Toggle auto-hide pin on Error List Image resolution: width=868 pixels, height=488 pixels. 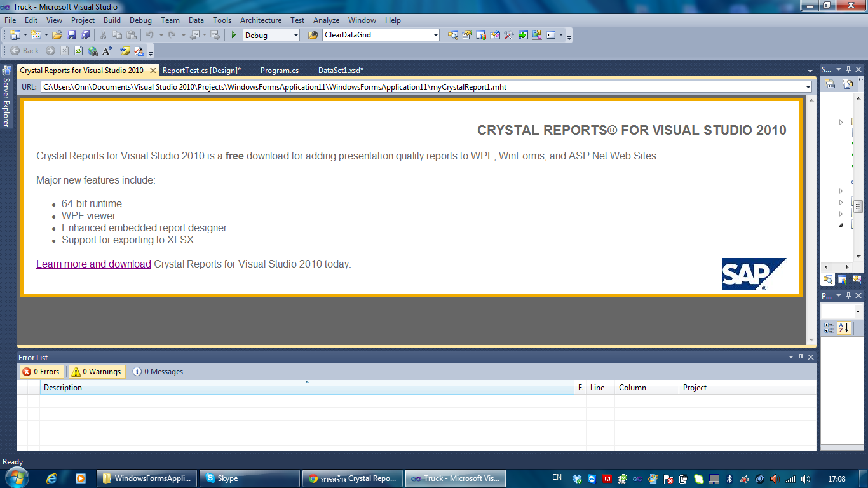point(801,357)
